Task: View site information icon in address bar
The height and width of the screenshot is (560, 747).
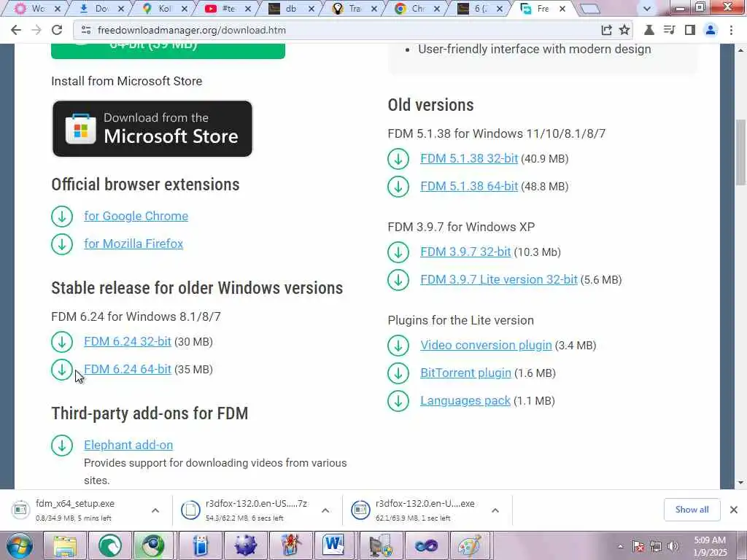Action: pos(86,30)
